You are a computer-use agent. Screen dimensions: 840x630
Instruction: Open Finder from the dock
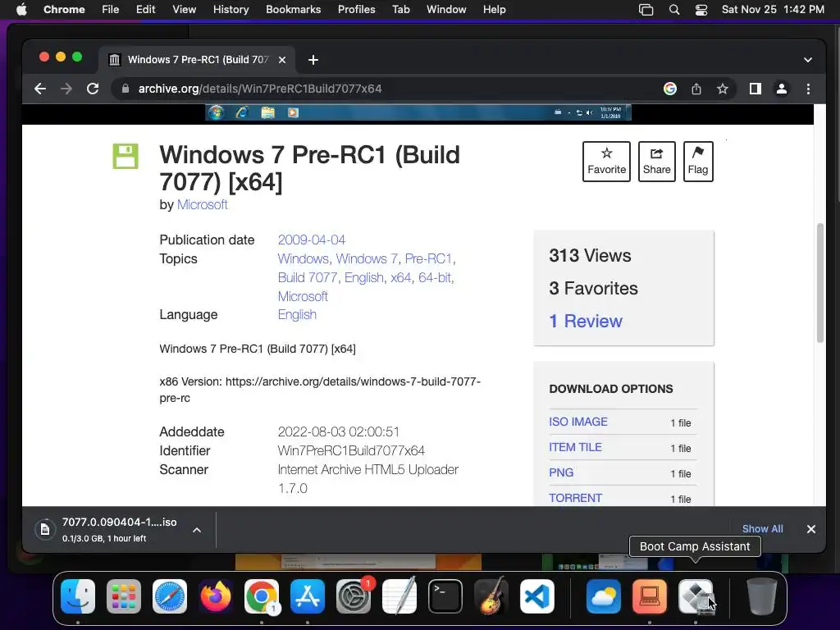78,596
